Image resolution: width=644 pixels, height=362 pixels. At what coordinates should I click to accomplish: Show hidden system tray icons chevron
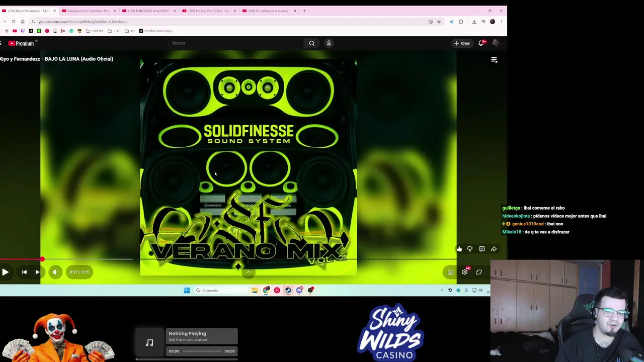point(442,290)
